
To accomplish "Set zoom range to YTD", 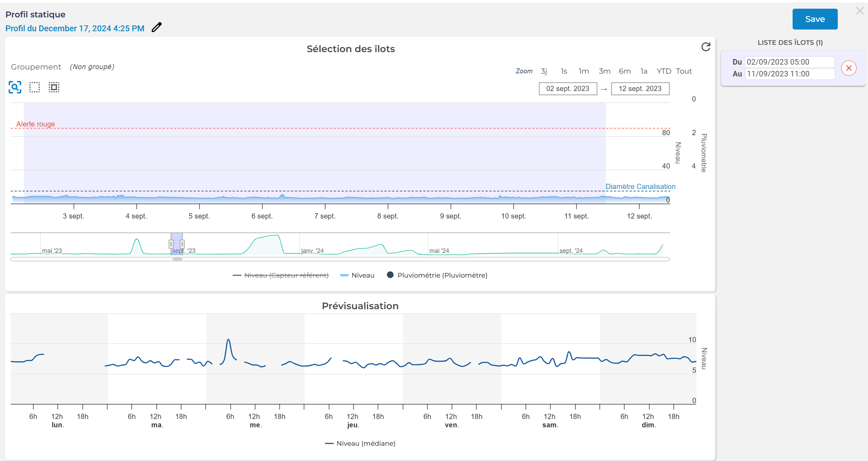I will coord(663,71).
